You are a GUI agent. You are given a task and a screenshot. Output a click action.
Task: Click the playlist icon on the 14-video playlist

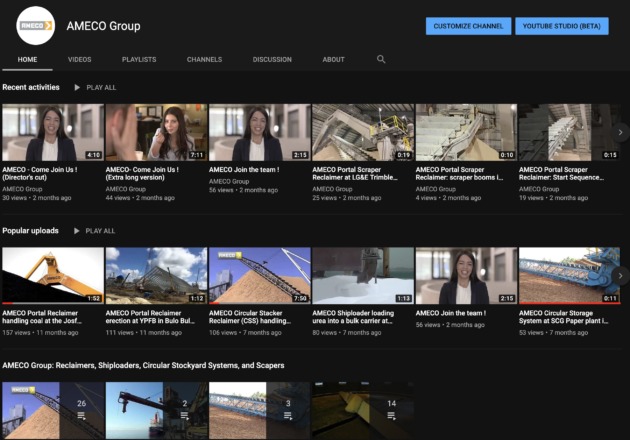(391, 415)
